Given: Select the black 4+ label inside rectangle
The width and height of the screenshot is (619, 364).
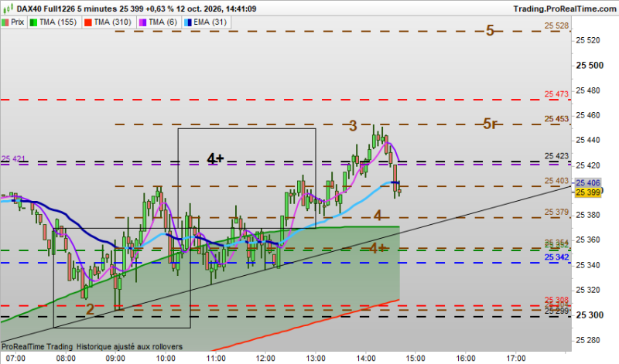Looking at the screenshot, I should 216,158.
